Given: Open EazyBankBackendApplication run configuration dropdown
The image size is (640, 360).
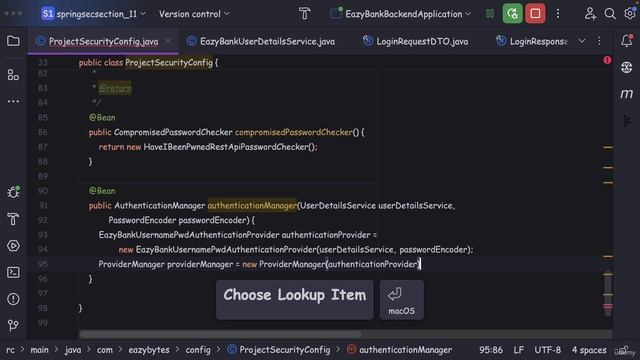Looking at the screenshot, I should tap(400, 14).
